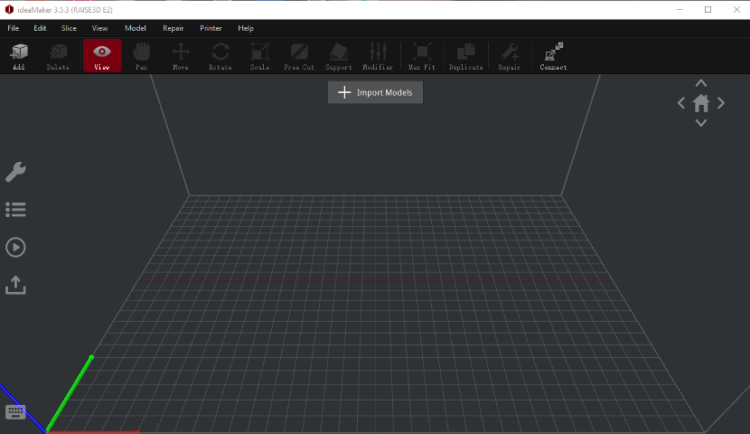750x434 pixels.
Task: Click the keyboard icon at bottom left
Action: pyautogui.click(x=15, y=412)
